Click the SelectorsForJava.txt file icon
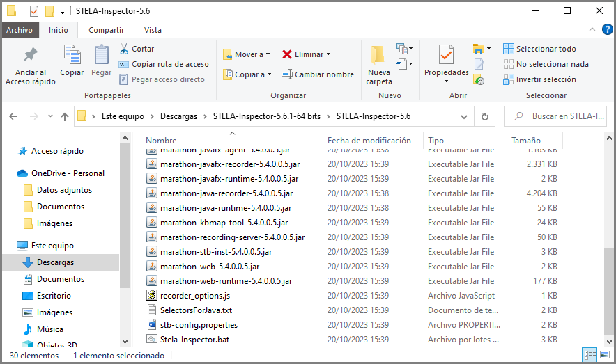The width and height of the screenshot is (616, 364). click(152, 310)
